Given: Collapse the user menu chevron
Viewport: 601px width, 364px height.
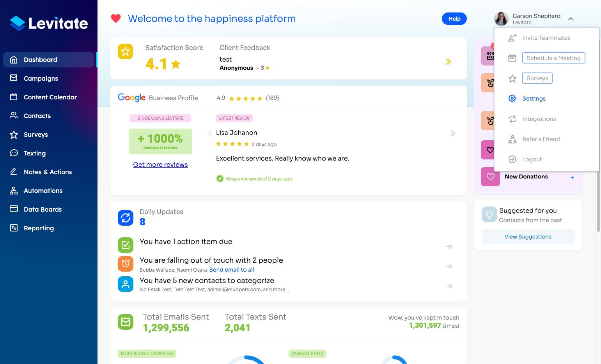Looking at the screenshot, I should tap(571, 19).
